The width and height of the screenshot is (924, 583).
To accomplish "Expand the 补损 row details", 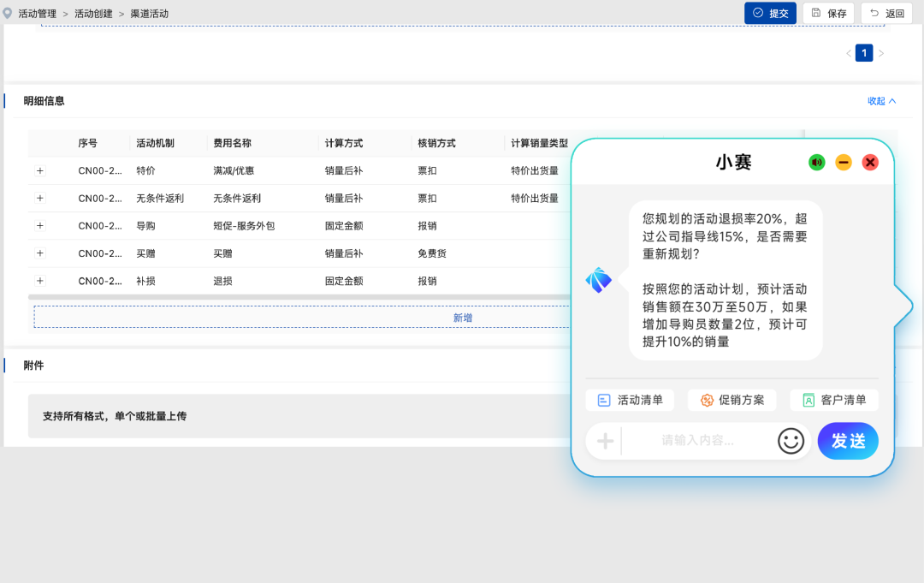I will click(x=39, y=280).
